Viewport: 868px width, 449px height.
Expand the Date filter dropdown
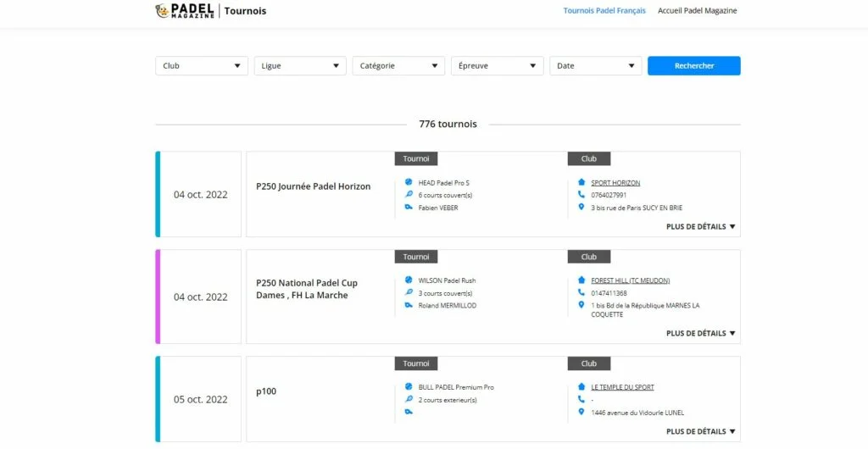pos(595,66)
